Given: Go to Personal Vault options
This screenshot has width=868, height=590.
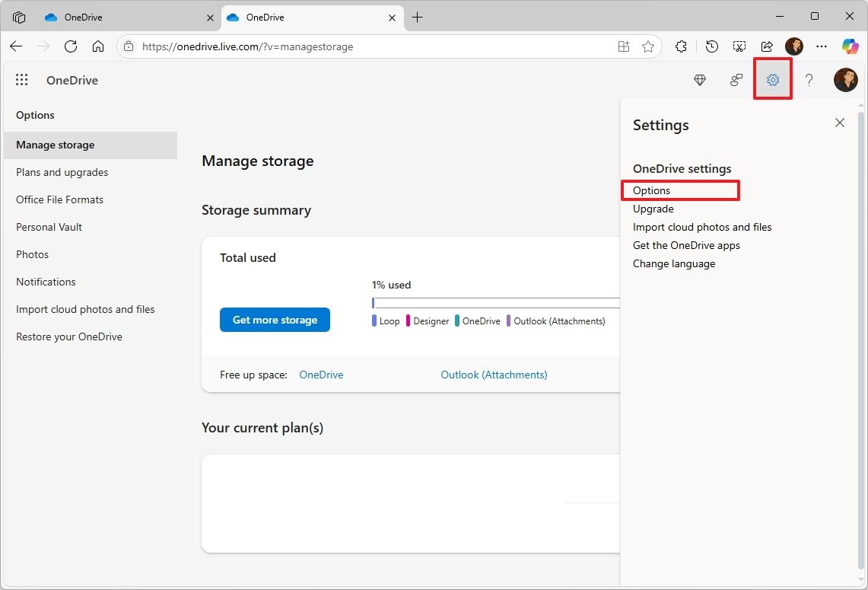Looking at the screenshot, I should coord(49,227).
